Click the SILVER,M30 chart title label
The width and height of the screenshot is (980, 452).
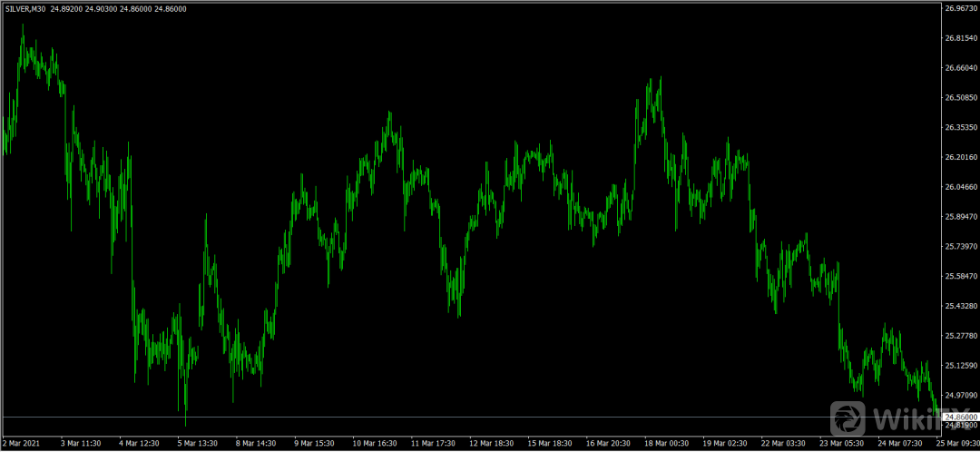click(24, 8)
